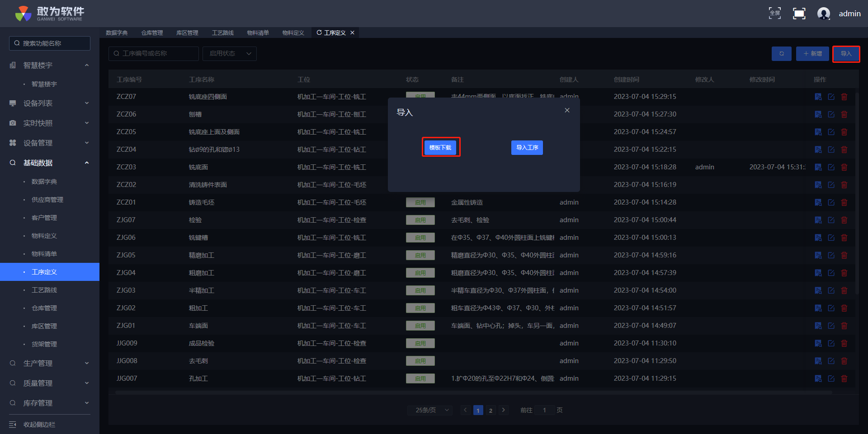
Task: Click the 模板下载 button
Action: (x=440, y=148)
